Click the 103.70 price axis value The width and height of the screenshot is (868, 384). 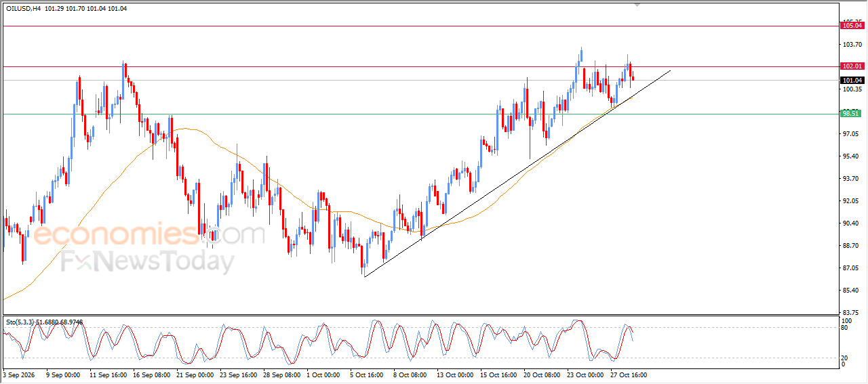coord(852,44)
